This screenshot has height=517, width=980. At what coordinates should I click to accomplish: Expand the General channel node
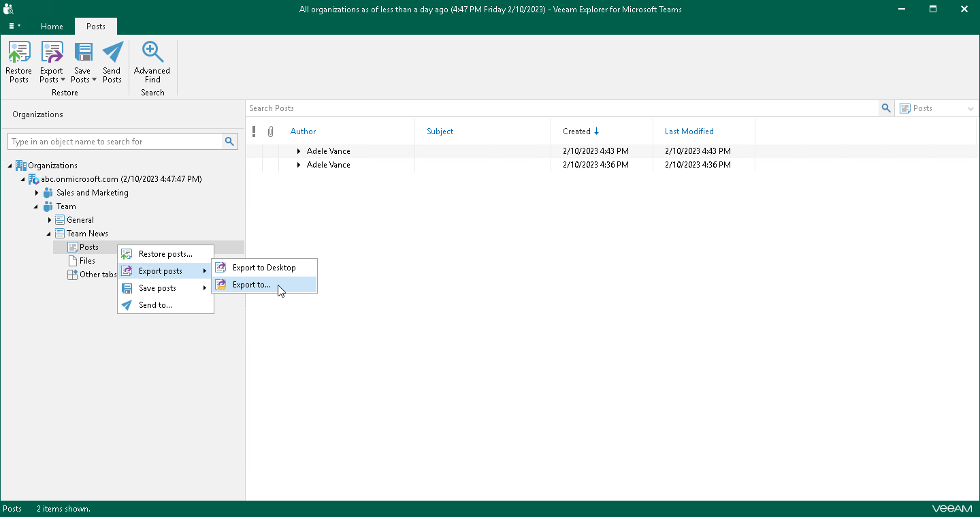click(50, 220)
